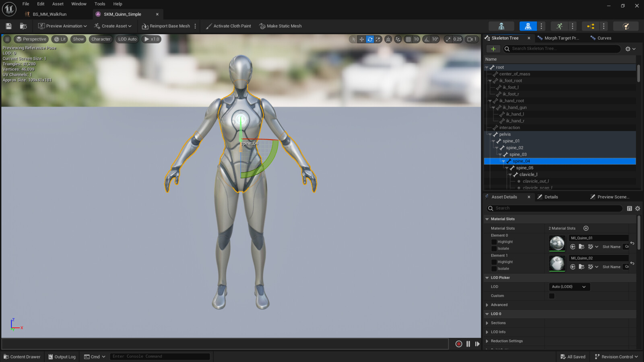Collapse the LOD Picker section
The image size is (644, 362).
(x=487, y=278)
